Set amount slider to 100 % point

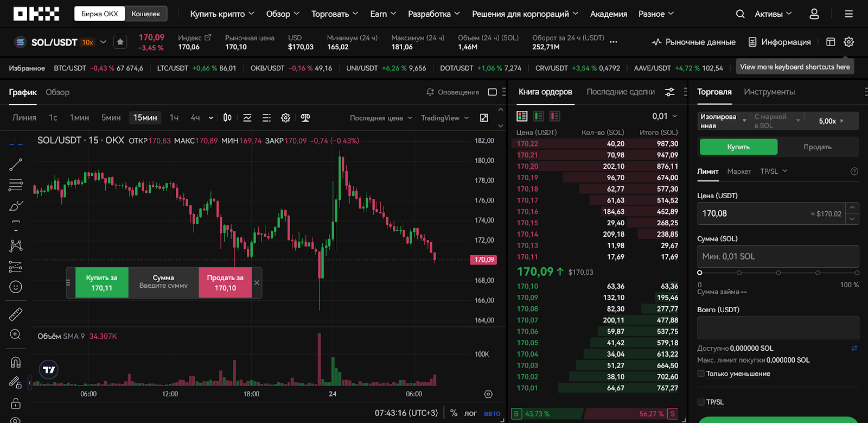point(857,273)
